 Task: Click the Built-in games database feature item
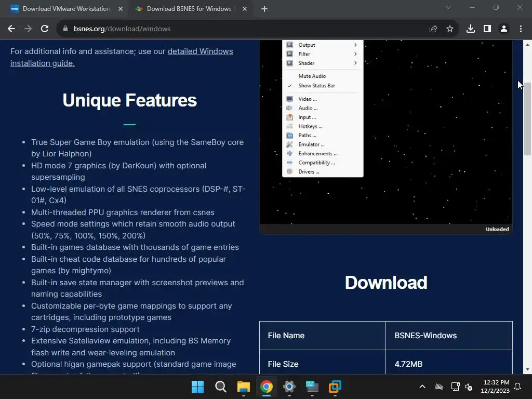(135, 247)
